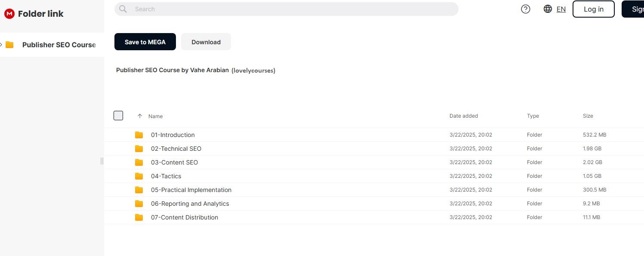Click the 07-Content Distribution folder icon

click(x=139, y=217)
